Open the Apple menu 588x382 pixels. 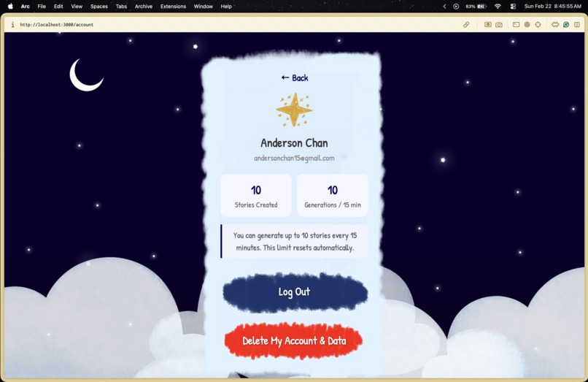(10, 6)
